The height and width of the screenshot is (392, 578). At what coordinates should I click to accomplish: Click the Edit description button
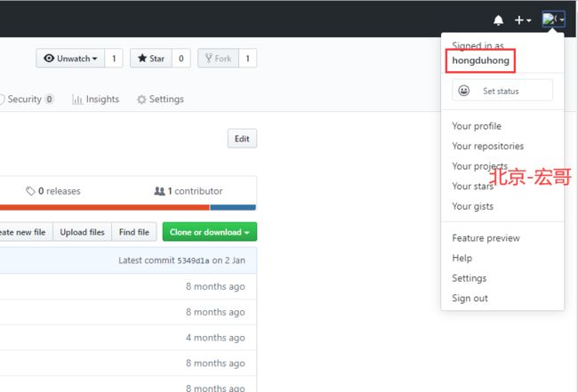pyautogui.click(x=242, y=139)
